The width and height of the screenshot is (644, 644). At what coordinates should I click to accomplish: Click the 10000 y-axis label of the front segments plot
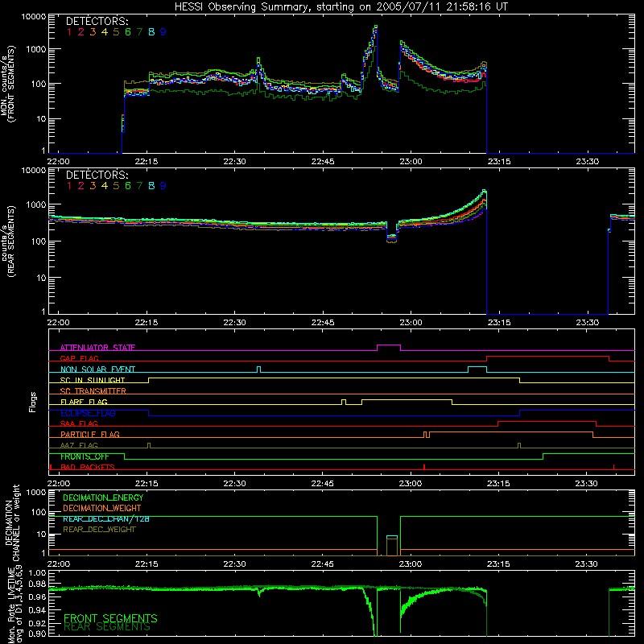click(x=34, y=17)
